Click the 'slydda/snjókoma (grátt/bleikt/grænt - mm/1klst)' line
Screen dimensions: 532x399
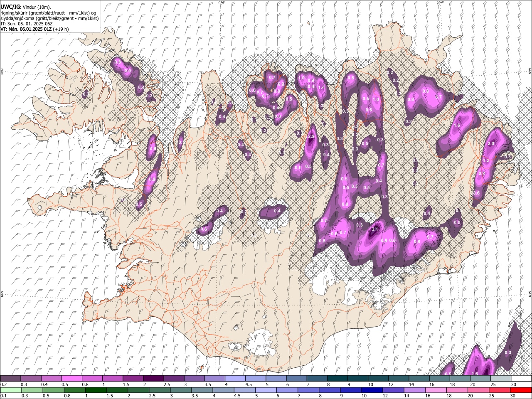49,18
